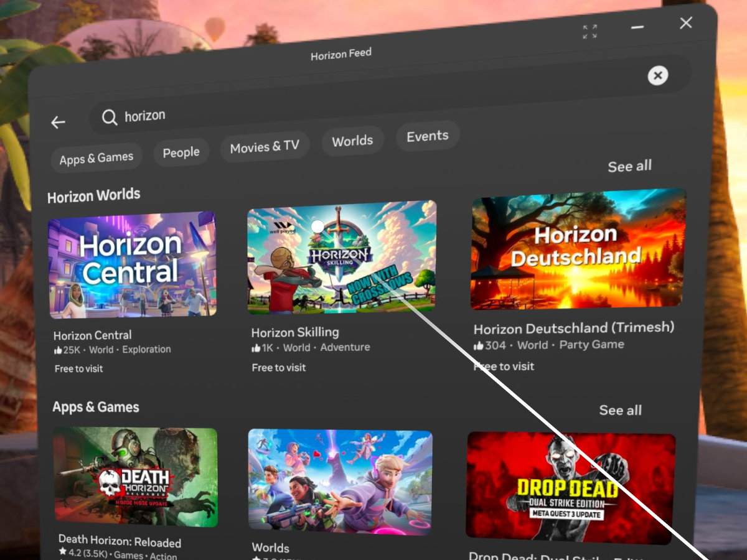747x560 pixels.
Task: Select the Worlds filter
Action: tap(352, 141)
